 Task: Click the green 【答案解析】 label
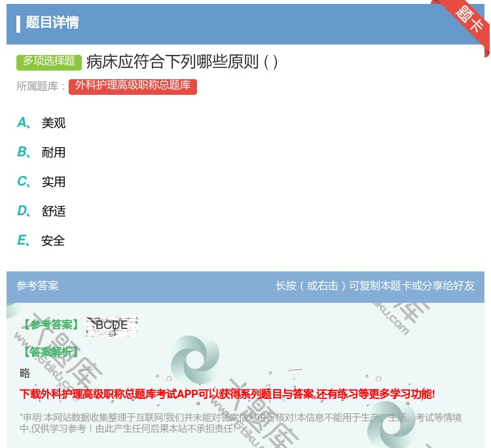pyautogui.click(x=50, y=353)
